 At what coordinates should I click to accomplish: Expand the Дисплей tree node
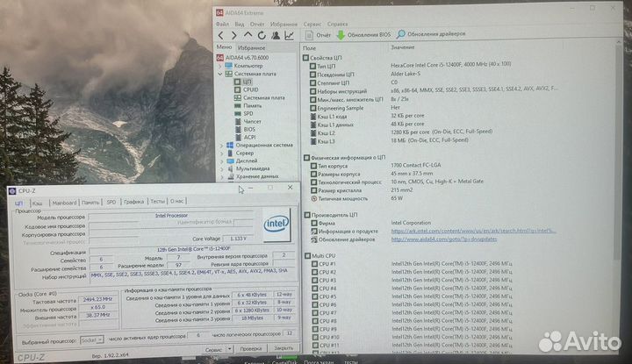221,161
